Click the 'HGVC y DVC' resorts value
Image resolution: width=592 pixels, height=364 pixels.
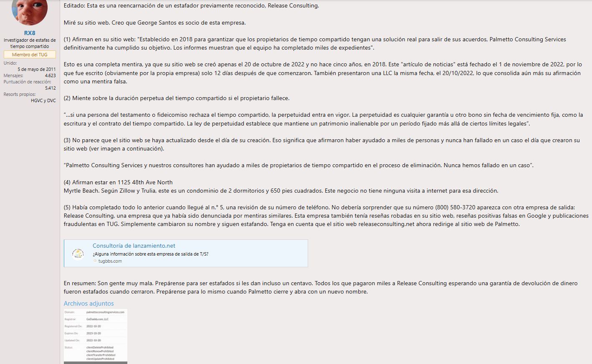pos(43,101)
